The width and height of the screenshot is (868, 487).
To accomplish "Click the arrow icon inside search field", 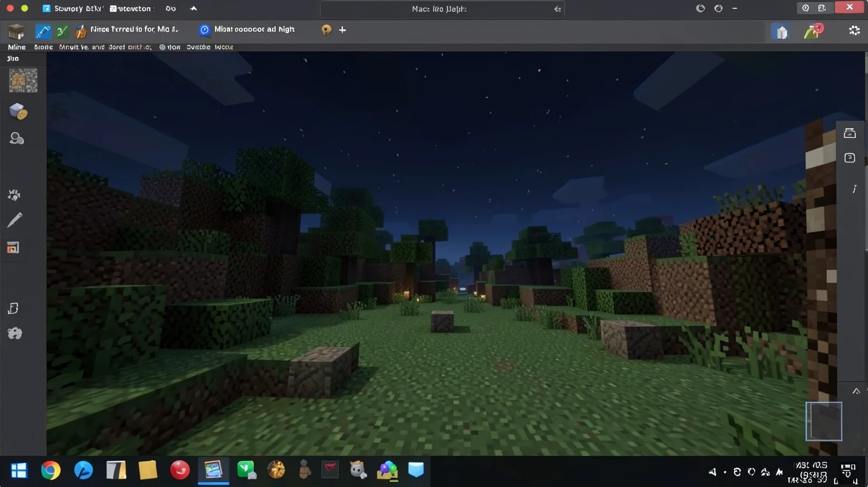I will tap(557, 9).
